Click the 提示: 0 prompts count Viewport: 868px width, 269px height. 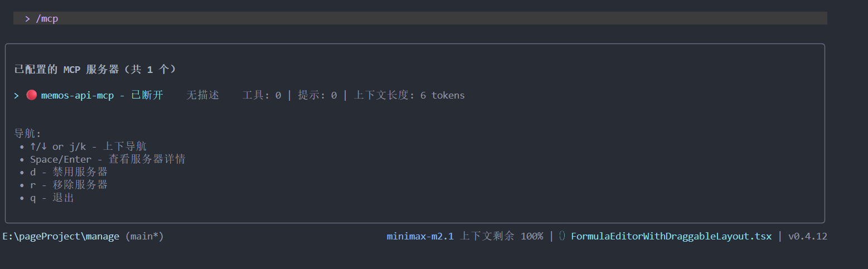(x=317, y=95)
